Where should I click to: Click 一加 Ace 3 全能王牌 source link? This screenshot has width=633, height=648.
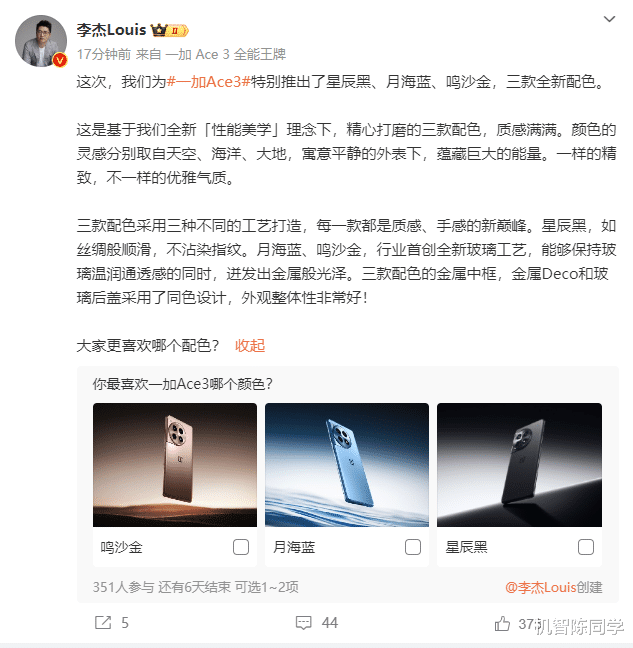(226, 54)
